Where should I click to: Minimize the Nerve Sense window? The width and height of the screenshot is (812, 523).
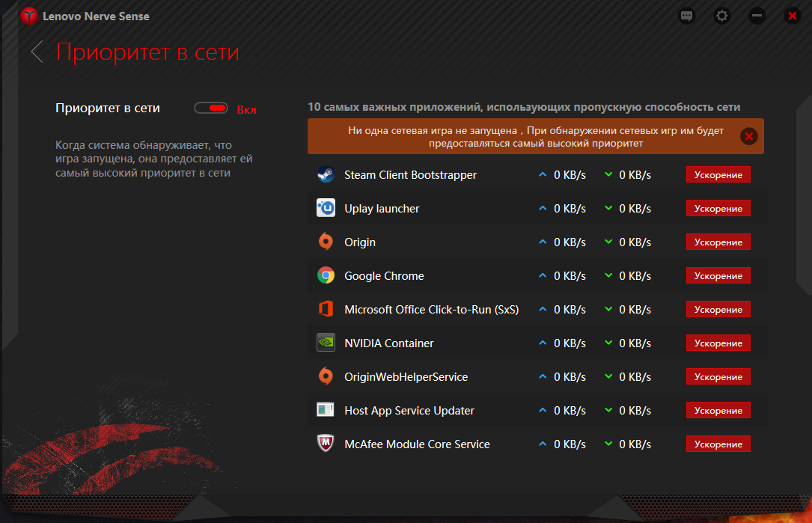click(757, 16)
